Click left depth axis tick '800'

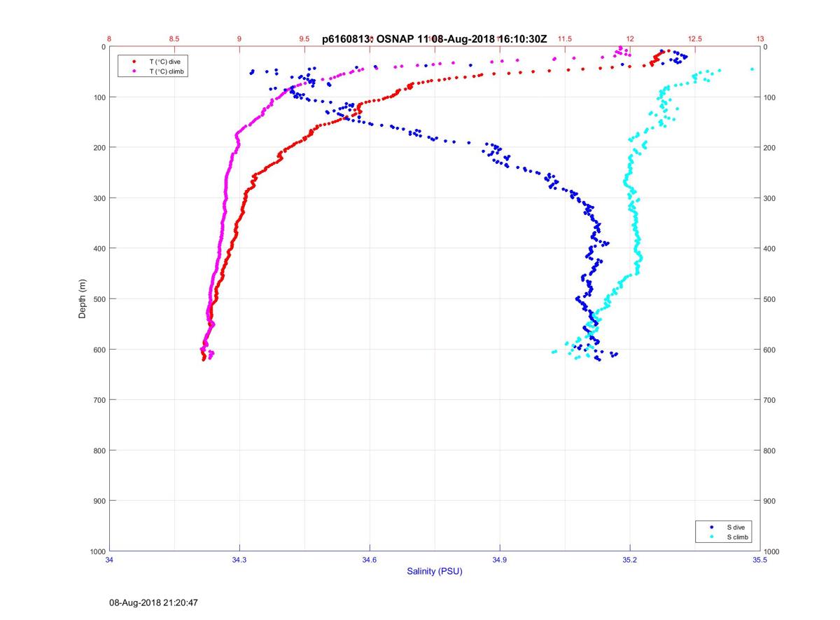(x=99, y=450)
